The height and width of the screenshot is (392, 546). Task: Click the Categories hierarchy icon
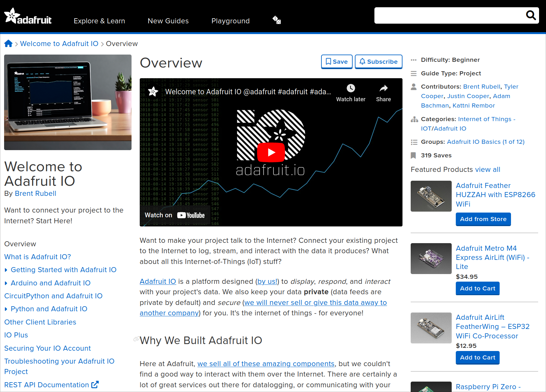pos(414,119)
